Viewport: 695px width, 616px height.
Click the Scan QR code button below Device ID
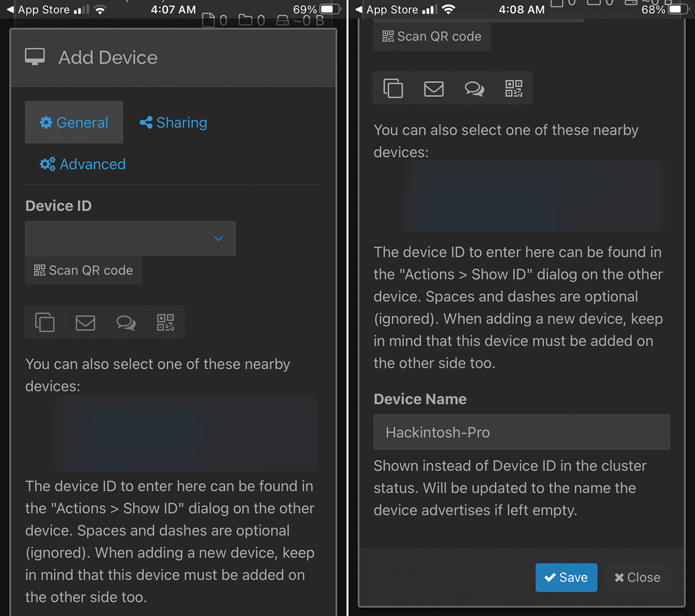(83, 270)
